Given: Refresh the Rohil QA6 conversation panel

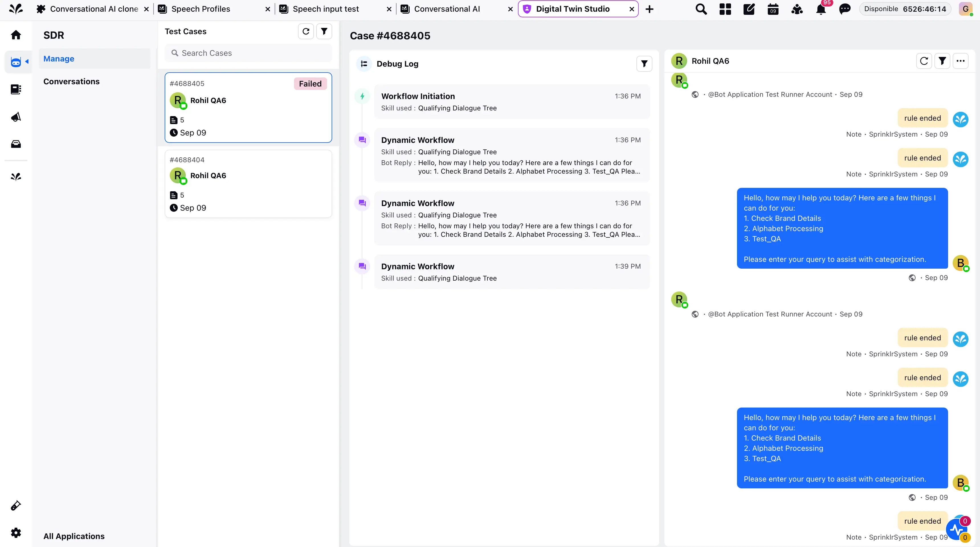Looking at the screenshot, I should click(924, 61).
